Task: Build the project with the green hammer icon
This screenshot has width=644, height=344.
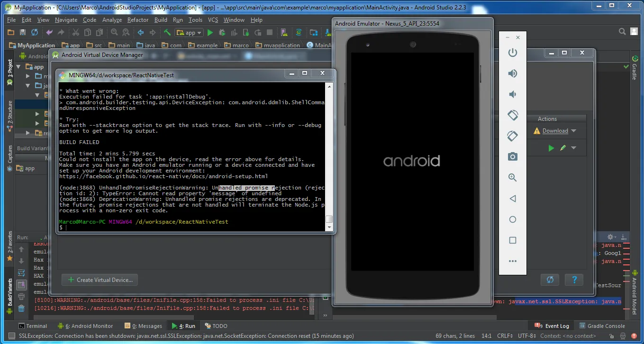Action: (x=167, y=33)
